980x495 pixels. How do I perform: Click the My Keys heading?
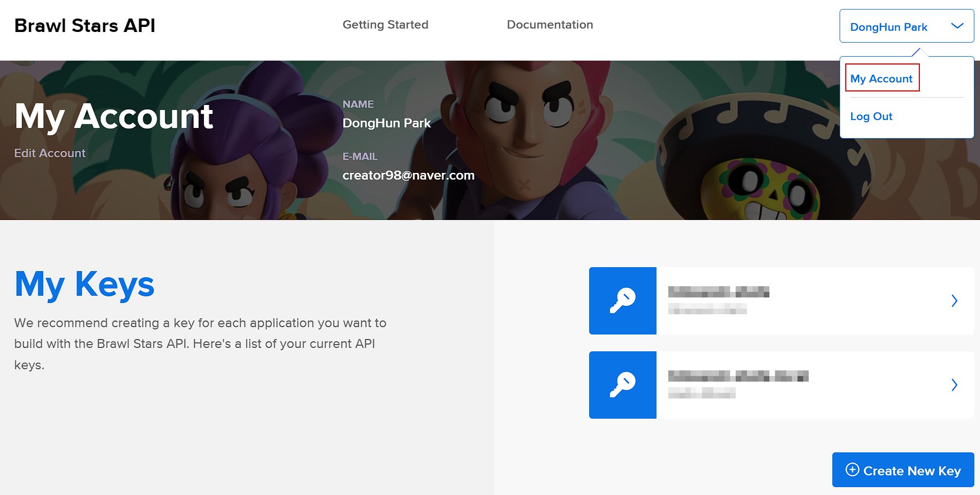84,285
